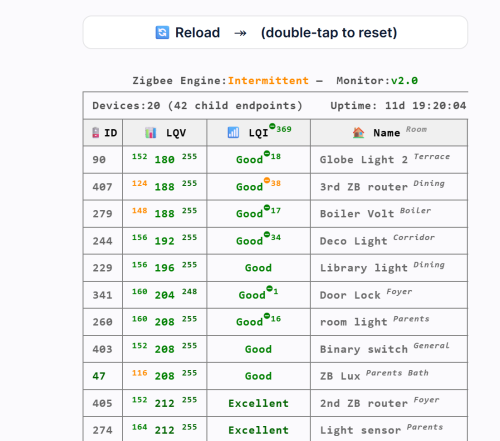Select device ID 260
This screenshot has height=441, width=500.
[x=102, y=322]
